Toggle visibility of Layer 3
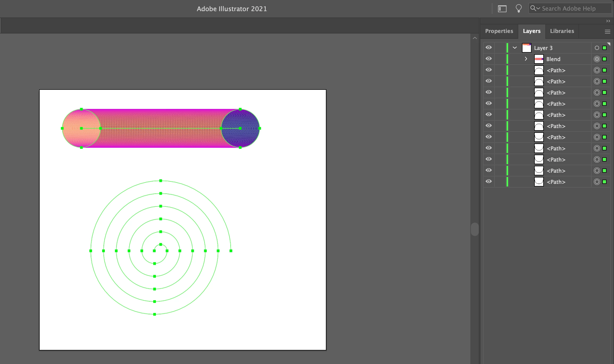This screenshot has width=614, height=364. pos(489,48)
